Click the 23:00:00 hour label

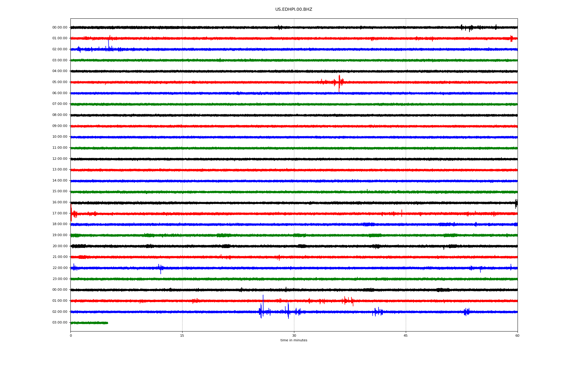[60, 279]
